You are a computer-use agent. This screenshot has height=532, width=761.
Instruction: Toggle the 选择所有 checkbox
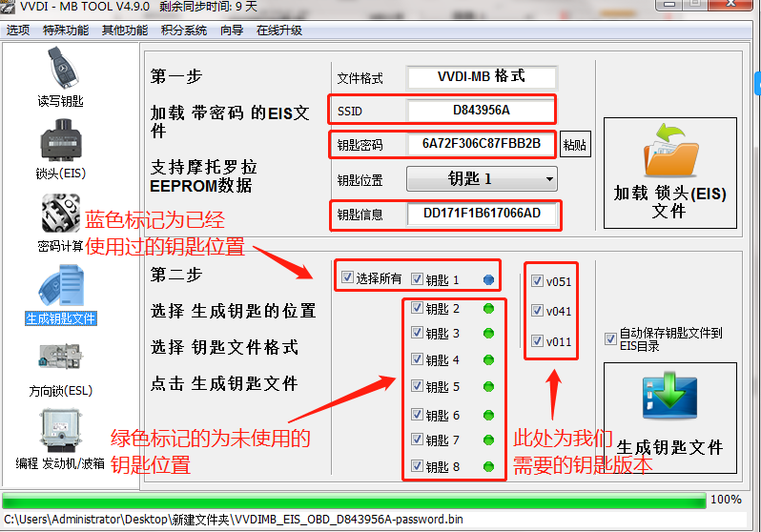pyautogui.click(x=347, y=277)
